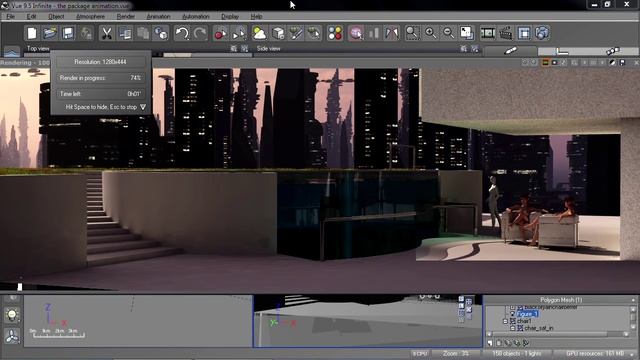
Task: Select the linked-balls Animation tab
Action: 613,51
